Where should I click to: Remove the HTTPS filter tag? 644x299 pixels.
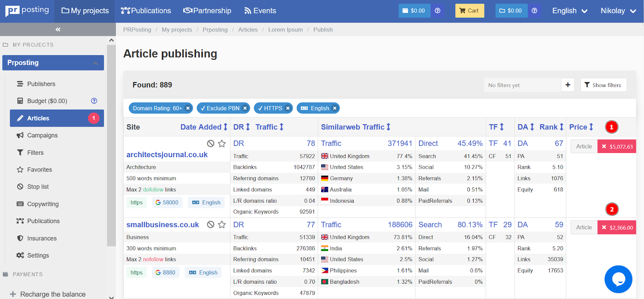[x=288, y=108]
